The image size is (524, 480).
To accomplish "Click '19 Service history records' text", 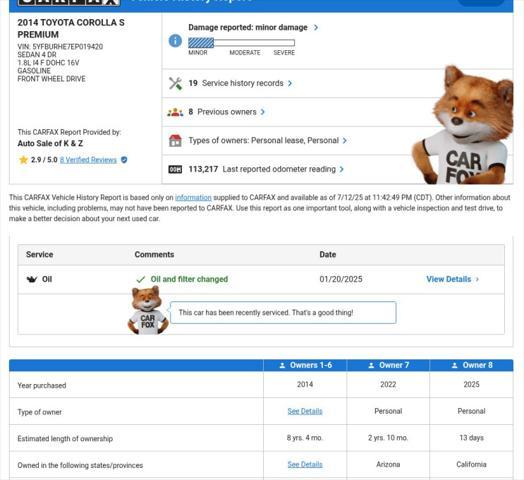I will pos(236,83).
